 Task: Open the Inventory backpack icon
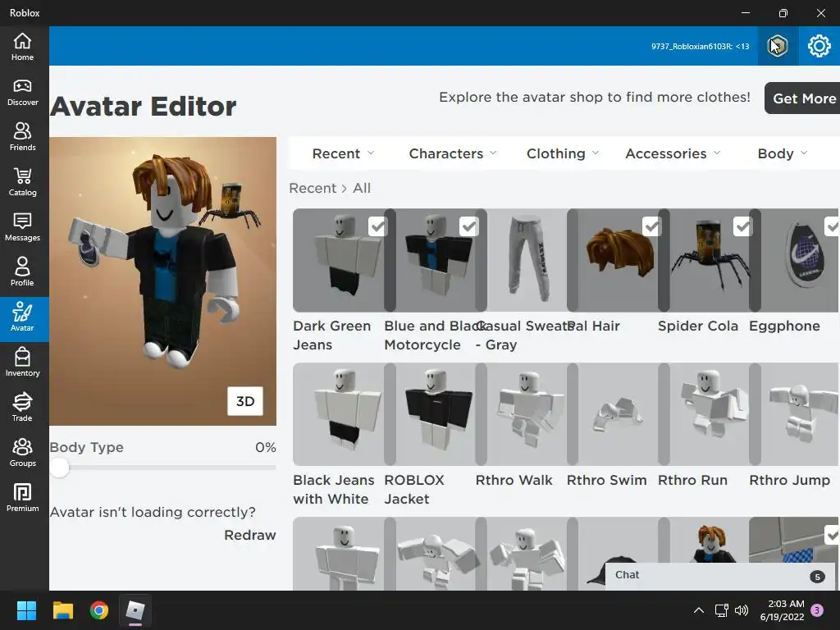22,363
